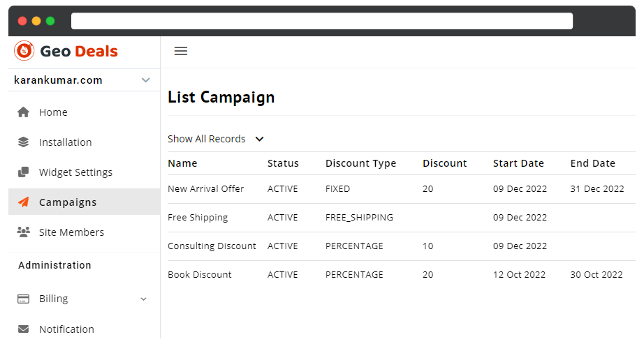Click the Notification envelope icon
This screenshot has width=644, height=344.
[x=24, y=329]
